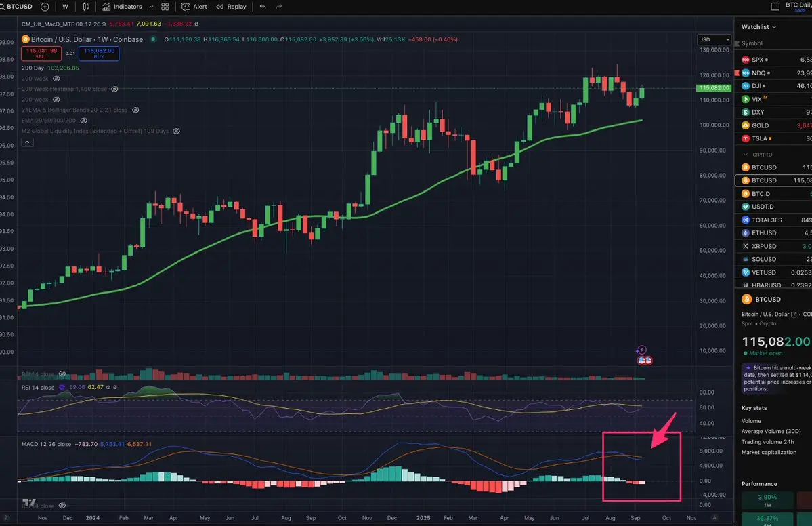Click the BUY 115,082.00 button
The image size is (812, 526).
point(99,54)
